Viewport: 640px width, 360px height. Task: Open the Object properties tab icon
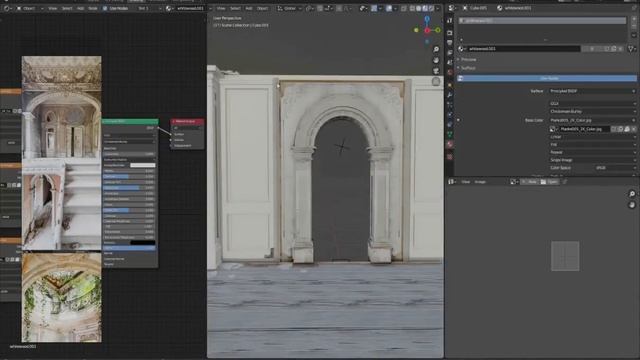[x=450, y=85]
